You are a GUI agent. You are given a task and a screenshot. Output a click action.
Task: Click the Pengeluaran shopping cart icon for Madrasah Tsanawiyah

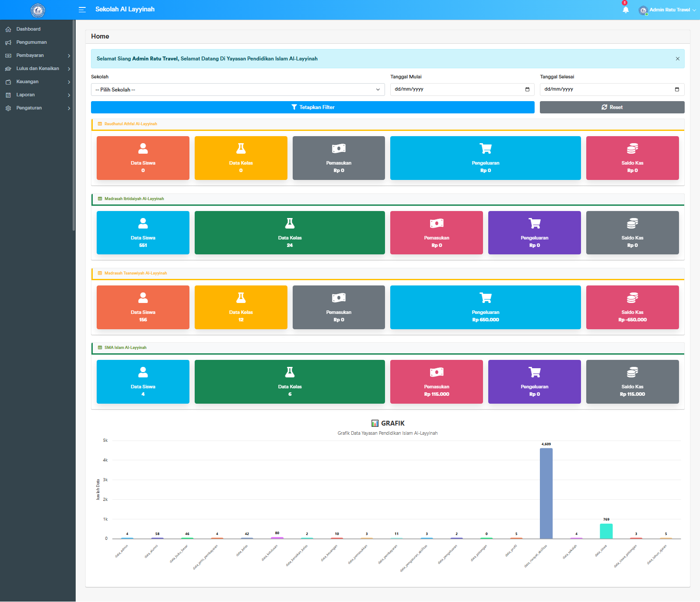[x=486, y=298]
